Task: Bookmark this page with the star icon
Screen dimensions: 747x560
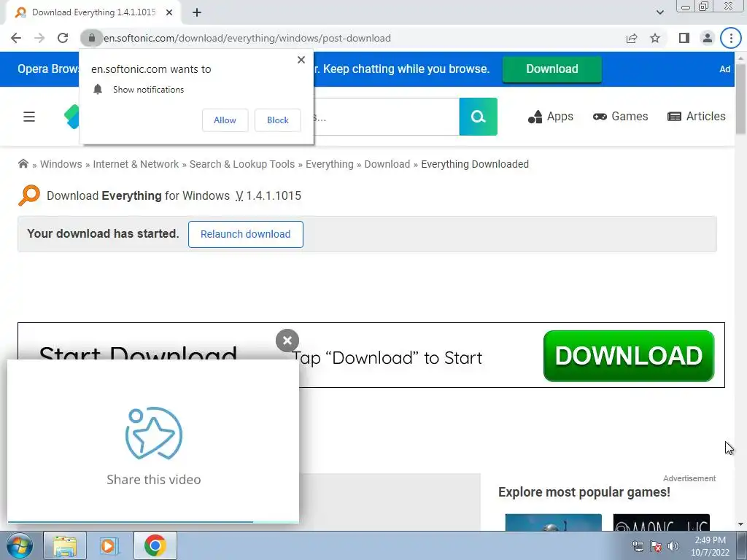Action: tap(655, 38)
